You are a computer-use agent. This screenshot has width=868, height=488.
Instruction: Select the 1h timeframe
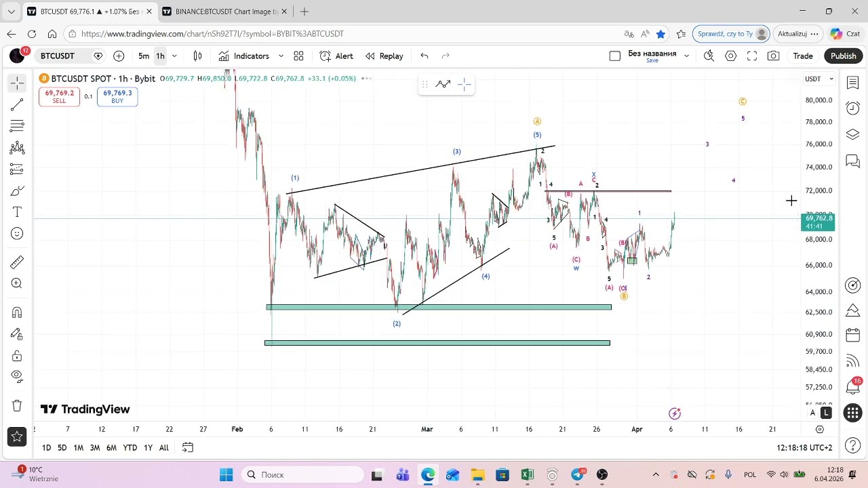pyautogui.click(x=160, y=56)
